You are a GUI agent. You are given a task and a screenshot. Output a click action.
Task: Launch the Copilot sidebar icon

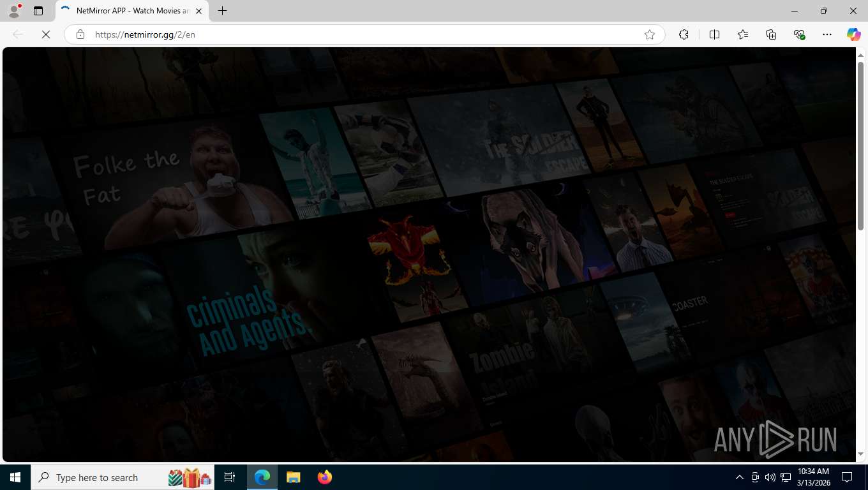pyautogui.click(x=854, y=34)
